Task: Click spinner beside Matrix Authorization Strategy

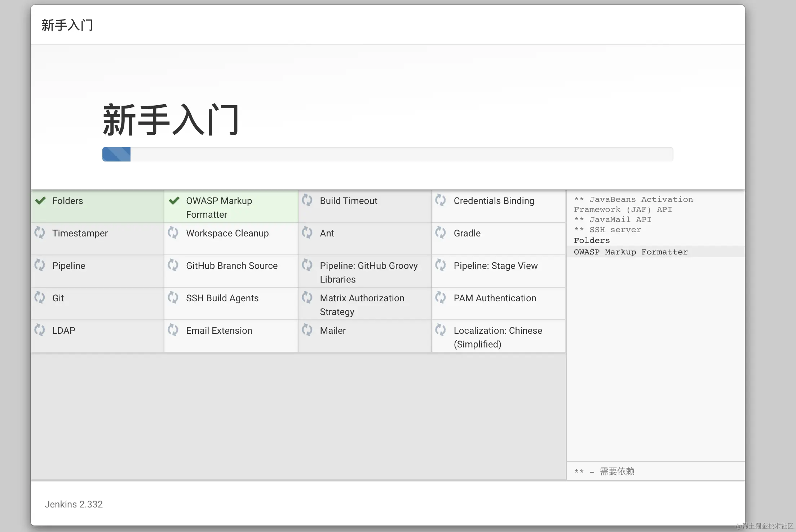Action: click(307, 297)
